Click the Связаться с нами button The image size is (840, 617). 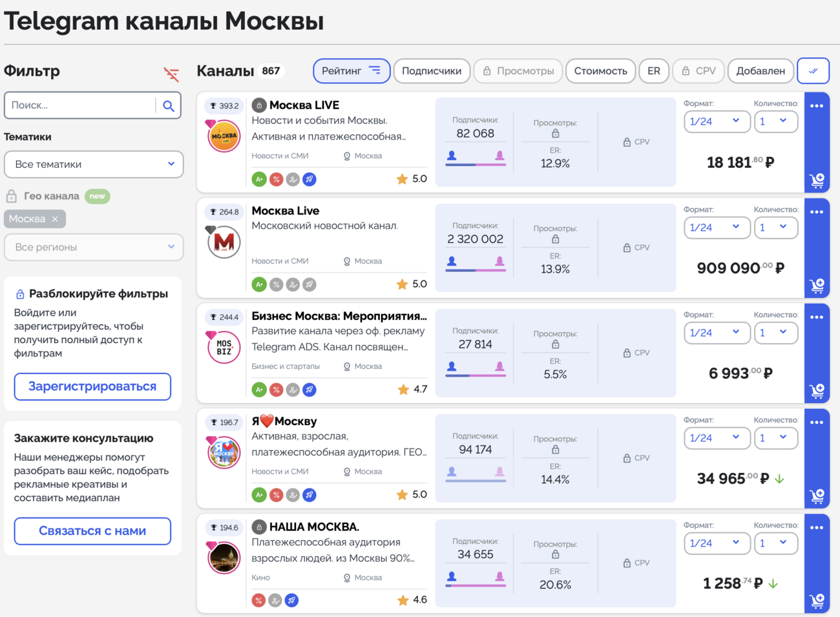(x=92, y=531)
